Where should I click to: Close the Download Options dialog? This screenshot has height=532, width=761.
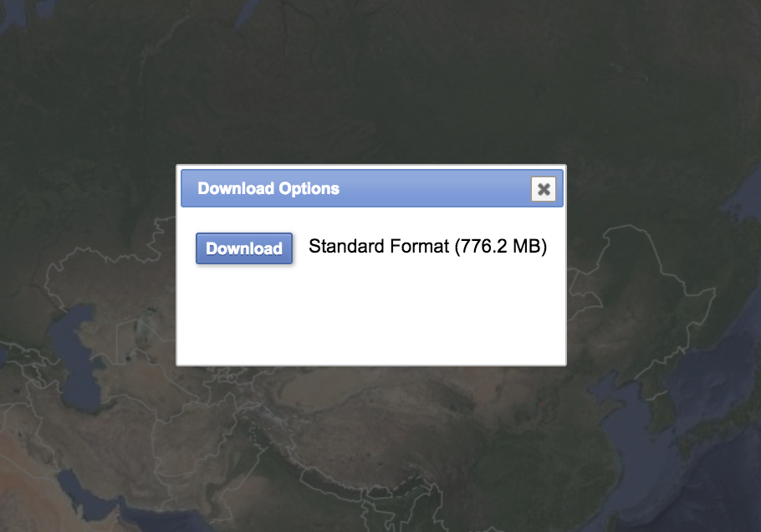tap(544, 189)
